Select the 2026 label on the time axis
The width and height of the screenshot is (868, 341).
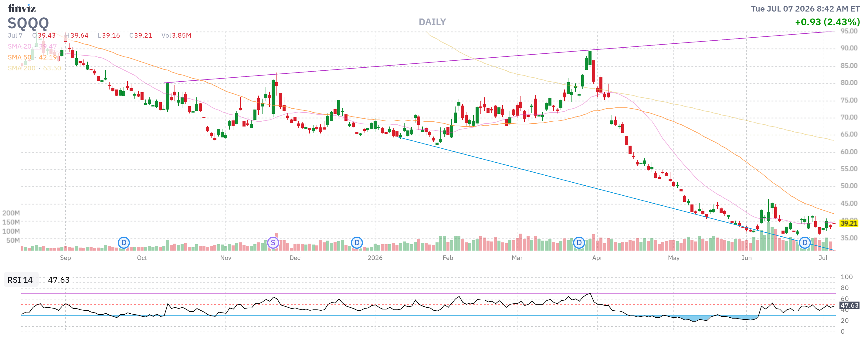[x=375, y=258]
